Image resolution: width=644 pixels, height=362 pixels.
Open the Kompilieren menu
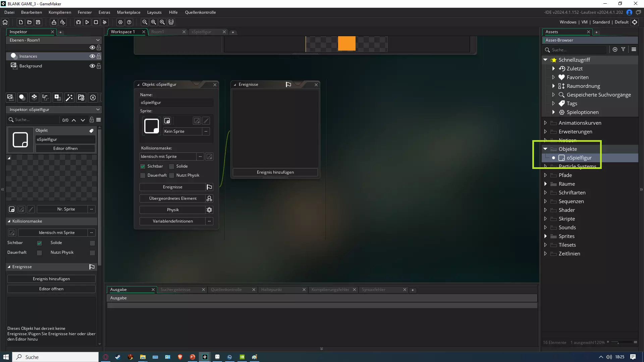[60, 12]
